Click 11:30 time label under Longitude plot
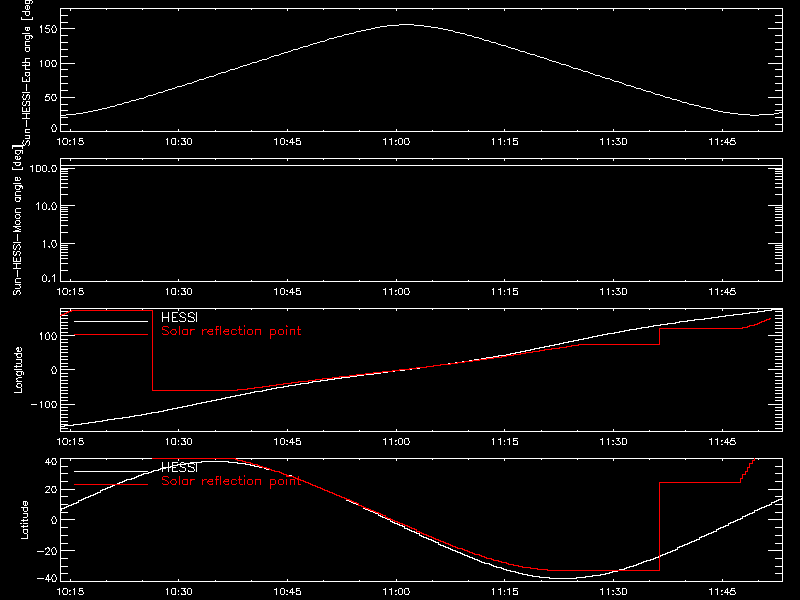Screen dimensions: 800x600 (x=613, y=441)
